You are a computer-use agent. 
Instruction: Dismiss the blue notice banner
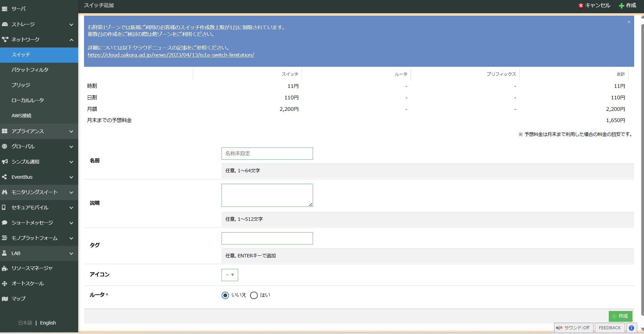[x=629, y=22]
